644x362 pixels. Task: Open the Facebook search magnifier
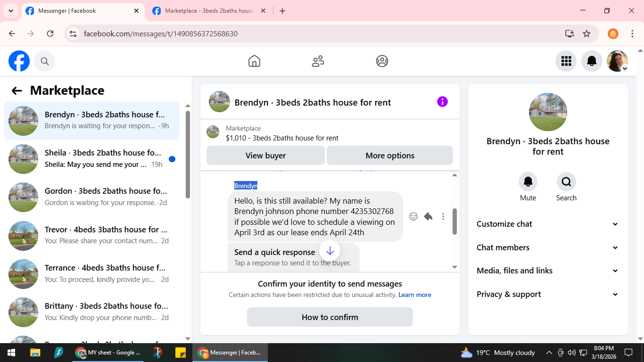pos(44,61)
